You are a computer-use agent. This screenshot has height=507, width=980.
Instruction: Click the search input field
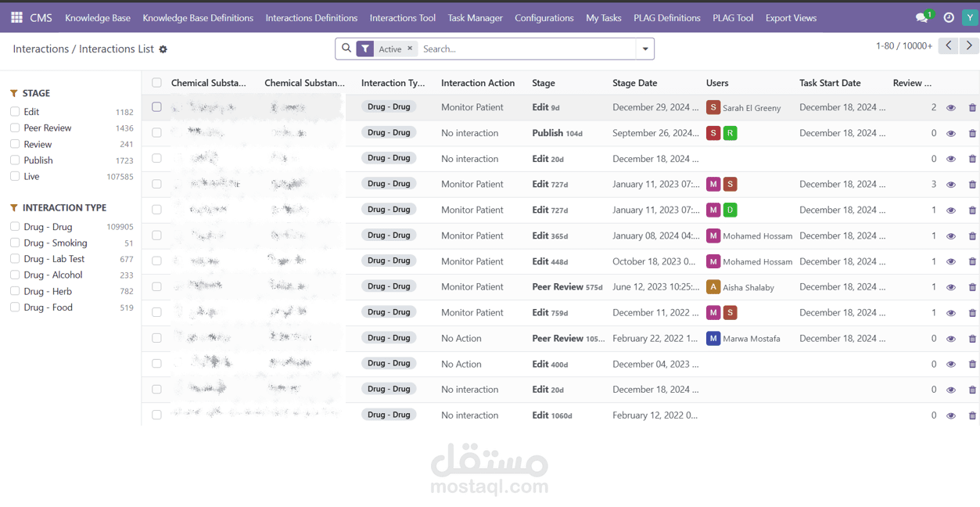(x=528, y=49)
